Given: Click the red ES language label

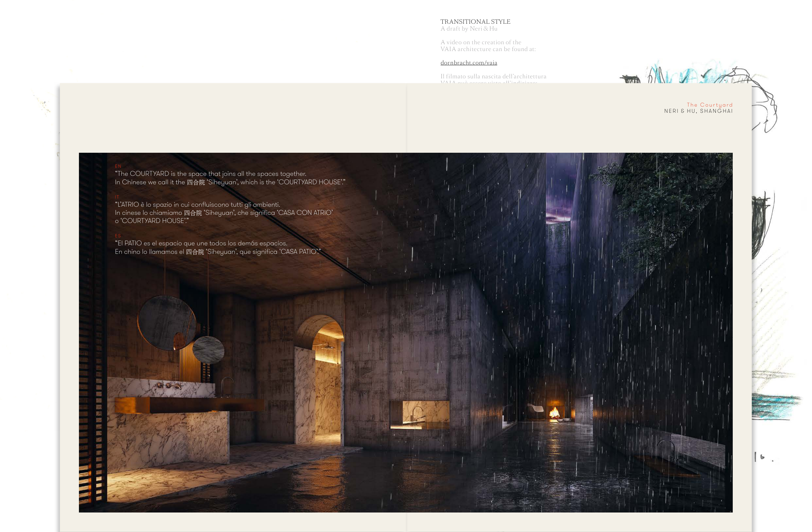Looking at the screenshot, I should 118,236.
